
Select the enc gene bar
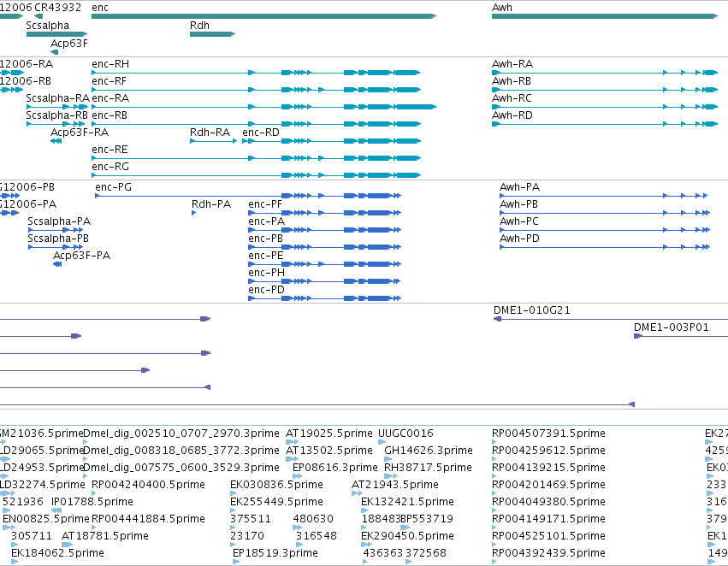(263, 16)
